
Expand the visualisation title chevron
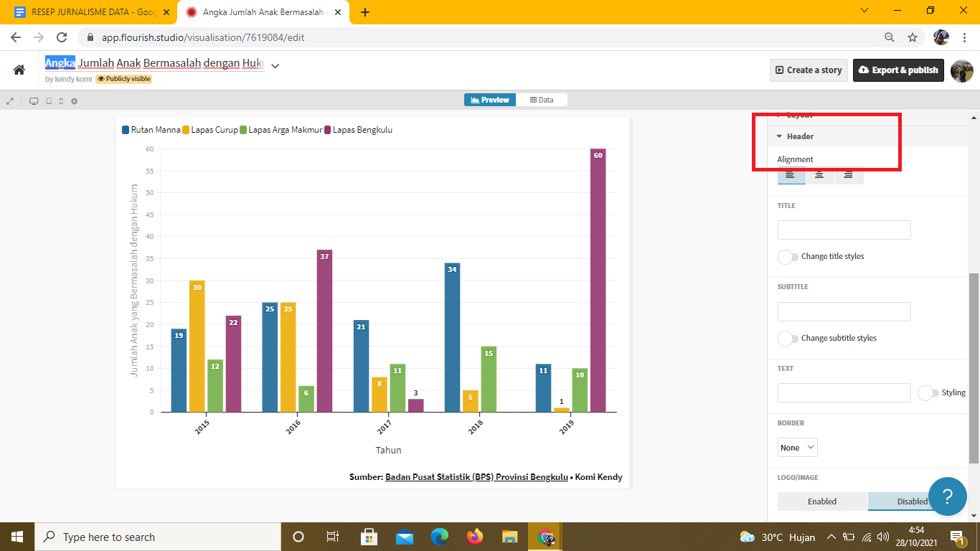275,65
